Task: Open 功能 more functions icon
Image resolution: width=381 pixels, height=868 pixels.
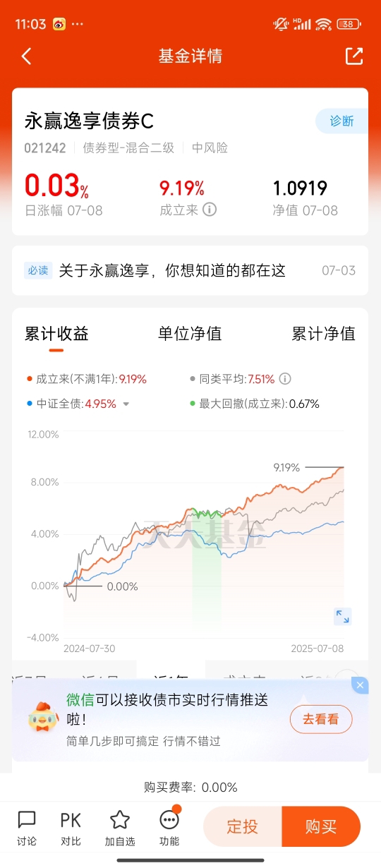Action: coord(169,828)
